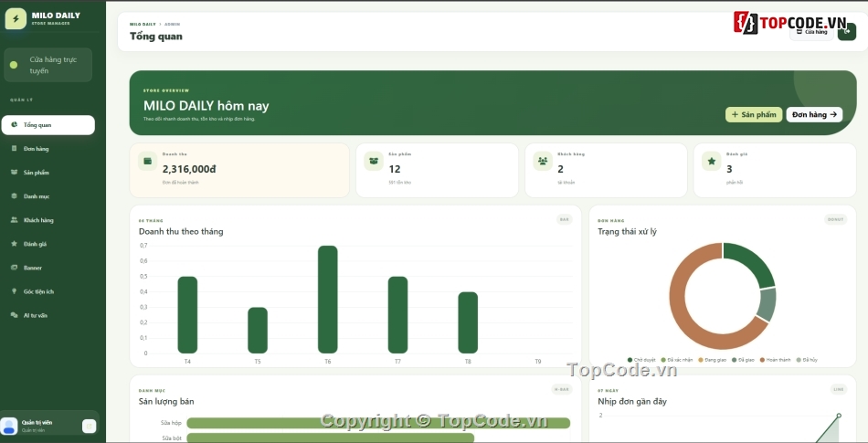Click the wallet icon on Doanh thu card
This screenshot has height=443, width=868.
(148, 161)
